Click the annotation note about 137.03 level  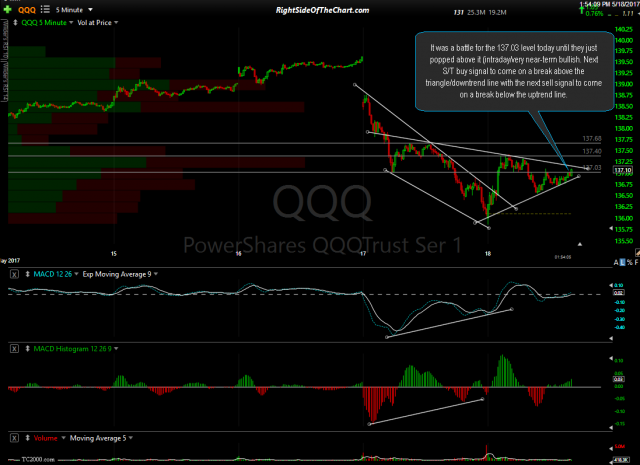click(514, 71)
